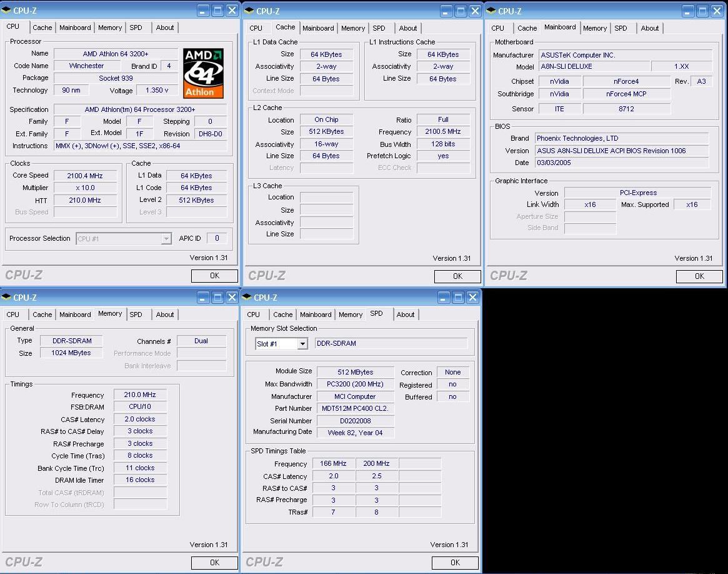Click Graphic Interface version PCI-Express
The image size is (728, 574).
(637, 193)
